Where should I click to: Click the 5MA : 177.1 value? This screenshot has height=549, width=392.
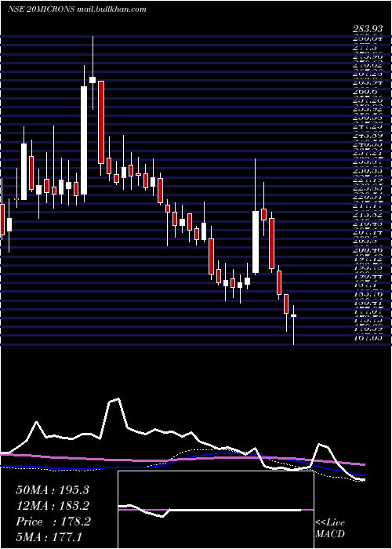49,536
